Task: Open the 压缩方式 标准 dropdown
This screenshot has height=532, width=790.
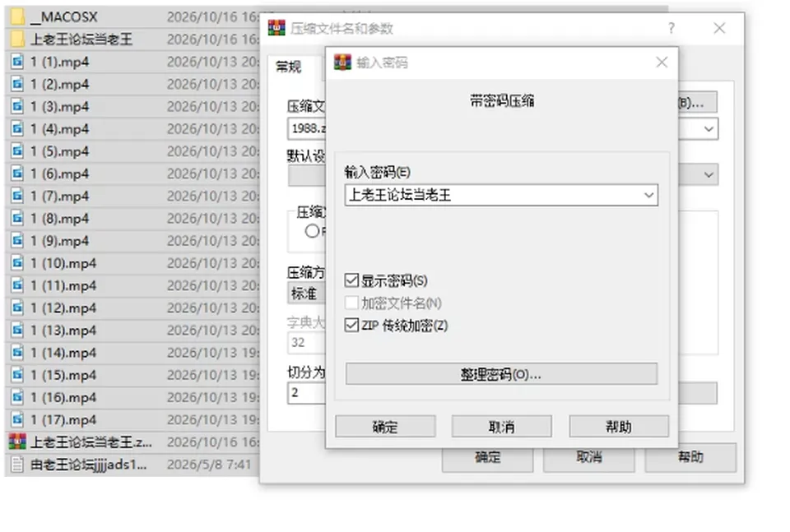Action: coord(306,293)
